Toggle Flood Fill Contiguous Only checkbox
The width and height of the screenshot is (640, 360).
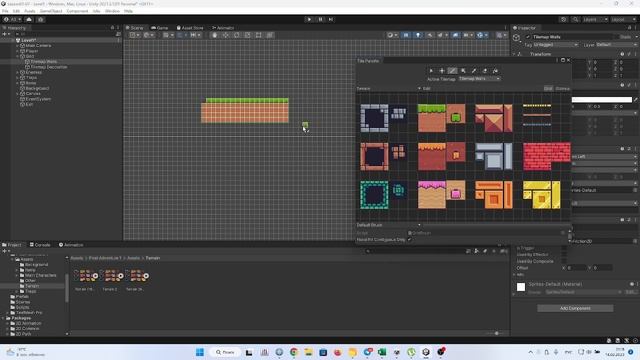point(409,240)
